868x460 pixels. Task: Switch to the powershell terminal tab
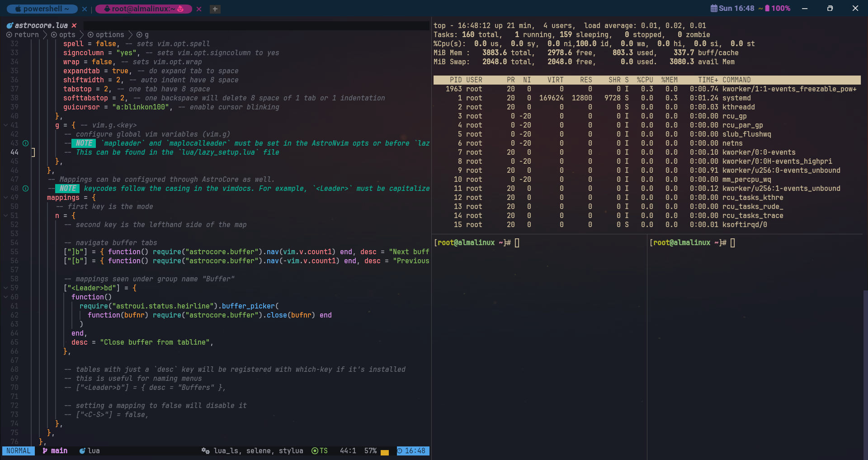42,9
